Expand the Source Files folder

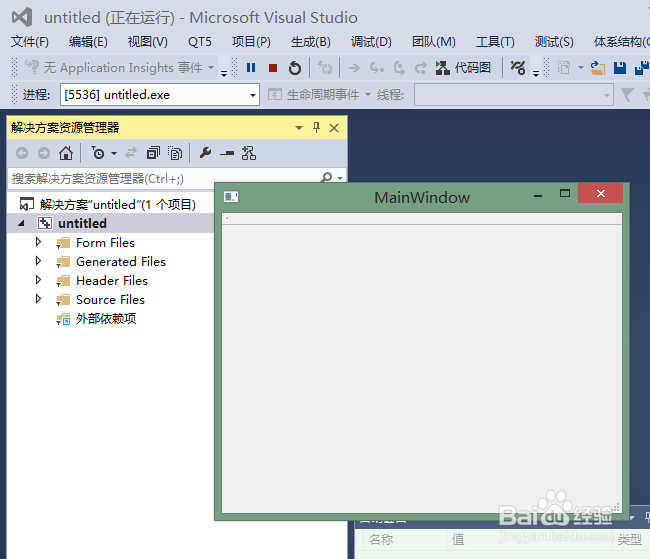pyautogui.click(x=38, y=299)
